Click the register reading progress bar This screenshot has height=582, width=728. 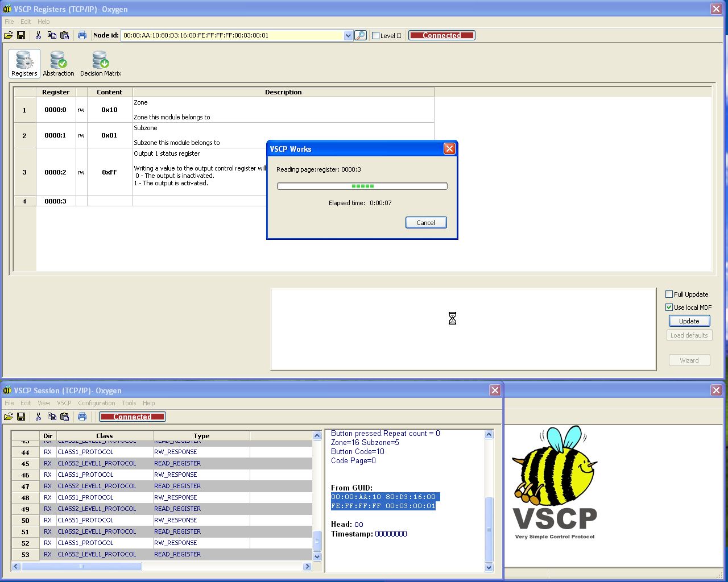362,186
